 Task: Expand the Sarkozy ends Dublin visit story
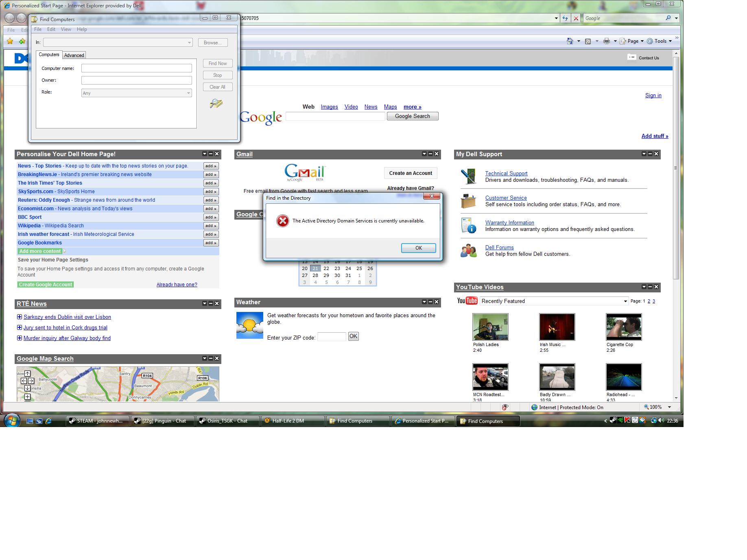click(x=19, y=317)
